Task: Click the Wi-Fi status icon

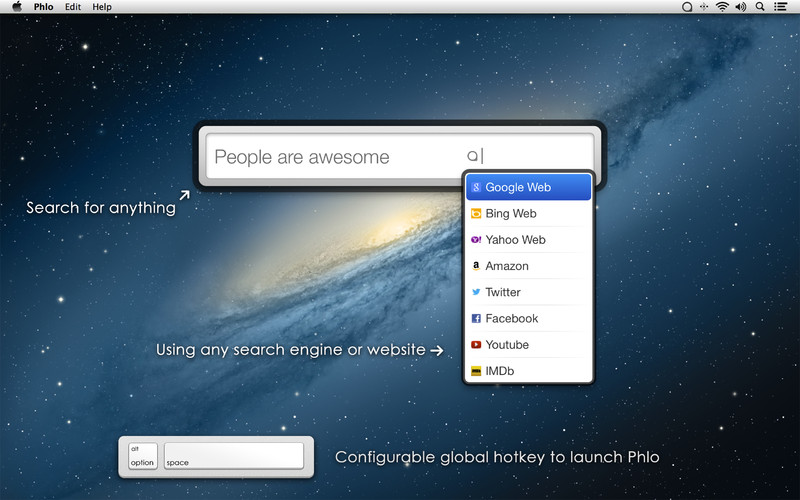Action: coord(722,7)
